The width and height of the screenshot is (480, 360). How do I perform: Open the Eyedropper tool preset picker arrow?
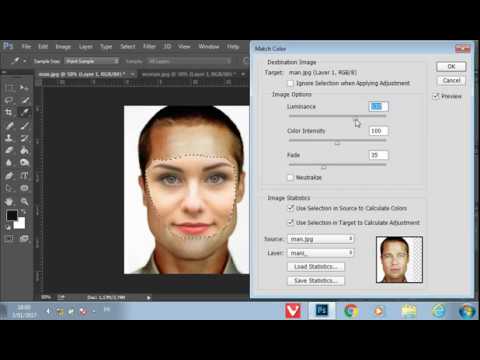coord(25,61)
